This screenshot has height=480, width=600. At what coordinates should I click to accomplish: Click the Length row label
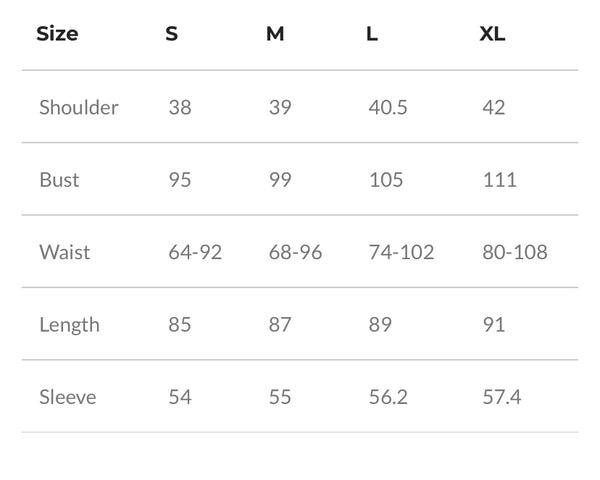coord(70,325)
